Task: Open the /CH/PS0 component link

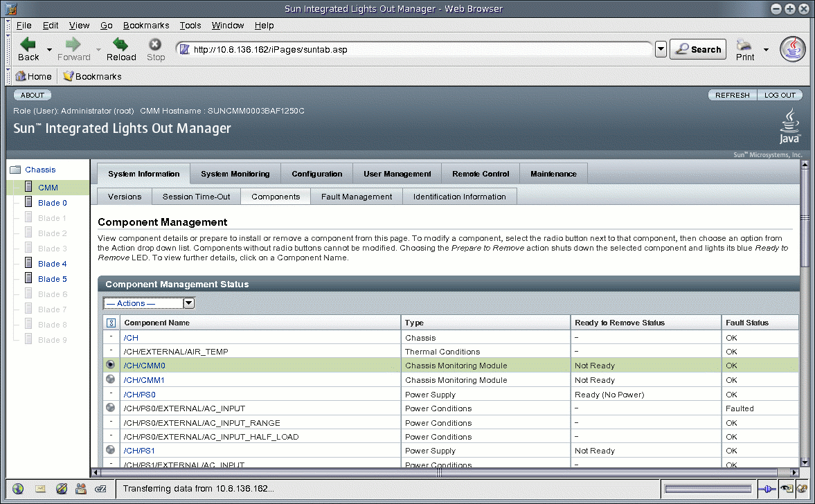Action: pyautogui.click(x=139, y=395)
